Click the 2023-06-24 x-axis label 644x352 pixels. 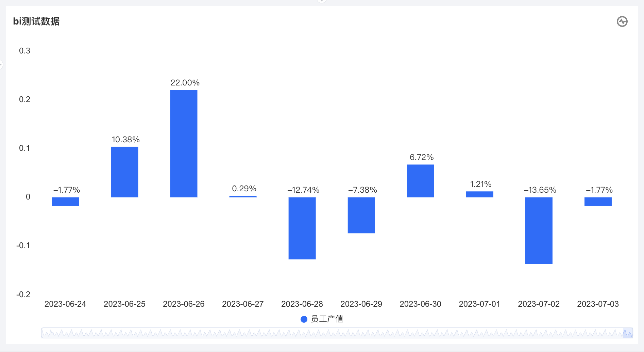tap(65, 304)
